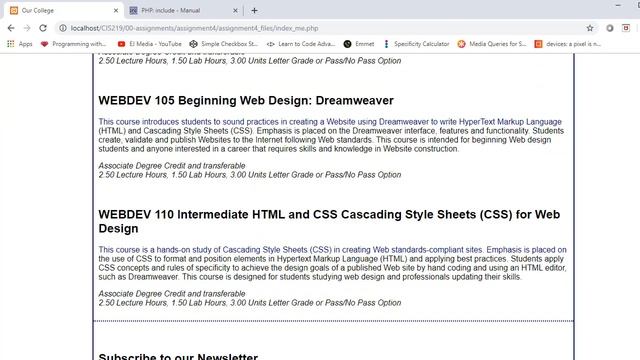Open Specificity Calculator bookmark
640x360 pixels.
coord(416,44)
